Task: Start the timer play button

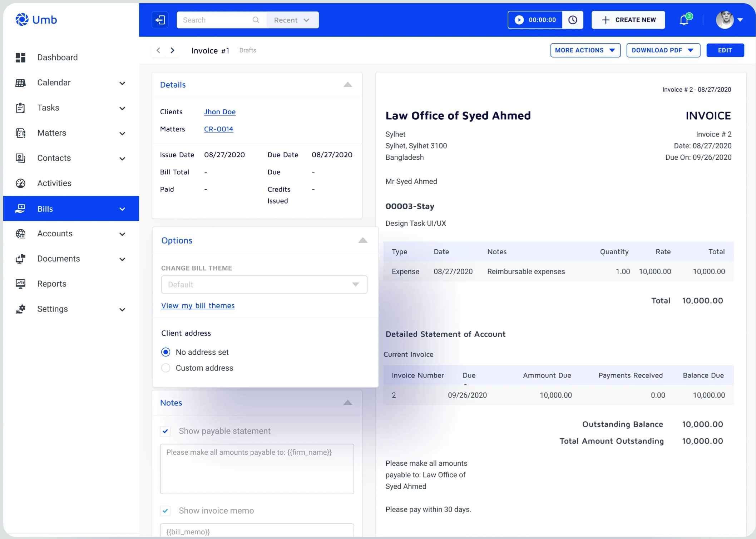Action: pyautogui.click(x=519, y=20)
